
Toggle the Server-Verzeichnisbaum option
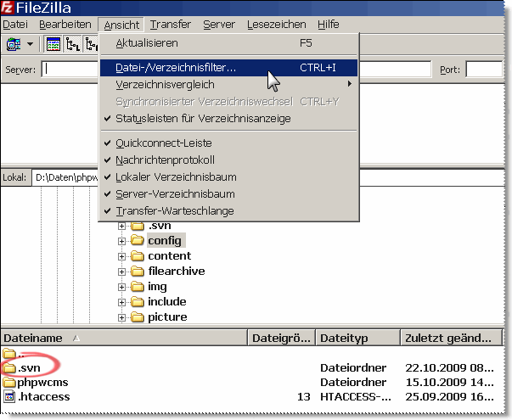228,193
